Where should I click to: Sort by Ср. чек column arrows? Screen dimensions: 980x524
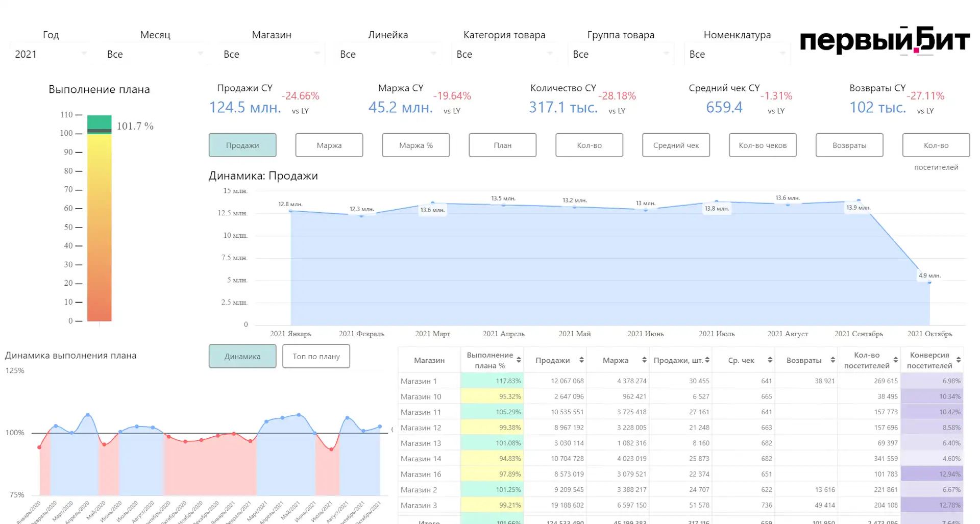pos(770,360)
